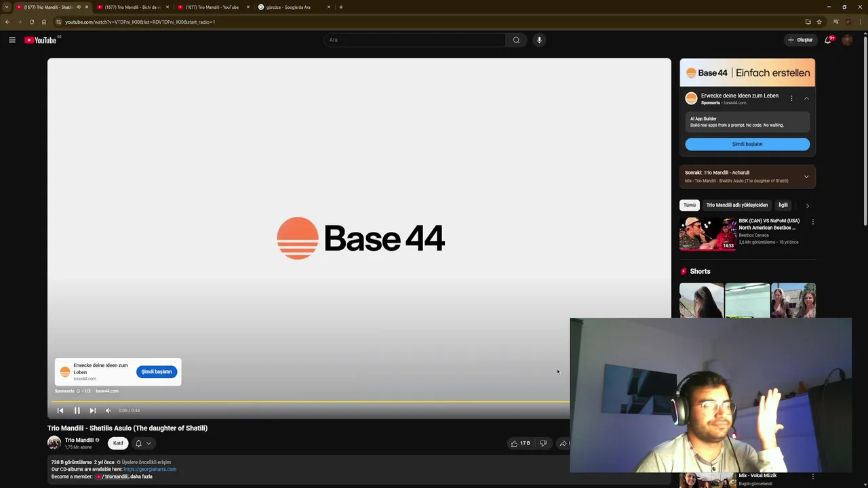868x488 pixels.
Task: Bookmark this page with star icon
Action: coord(819,22)
